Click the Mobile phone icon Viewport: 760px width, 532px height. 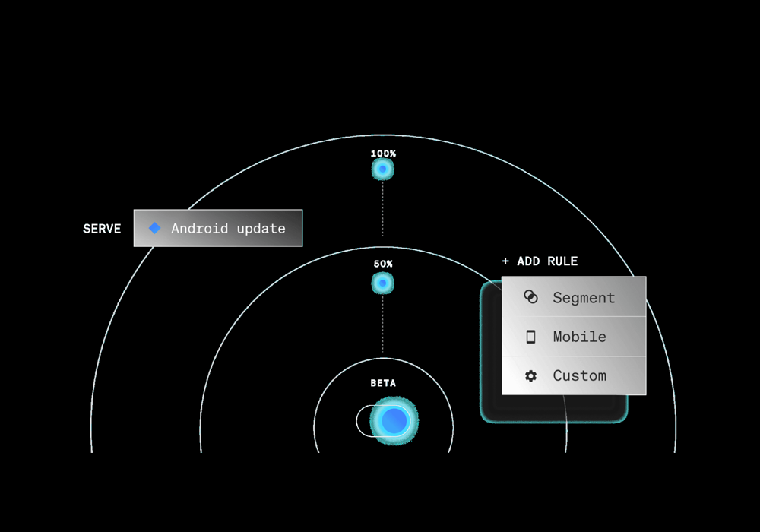click(531, 337)
